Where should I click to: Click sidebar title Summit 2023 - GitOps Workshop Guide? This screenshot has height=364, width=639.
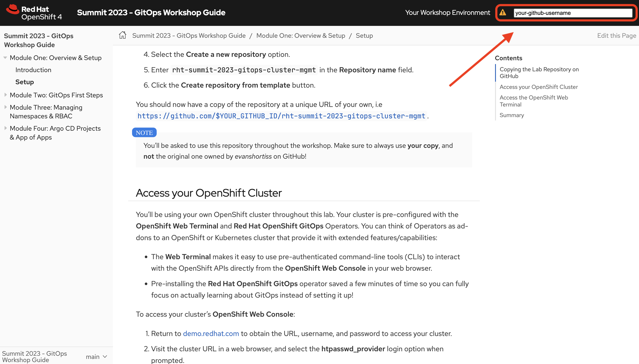point(39,40)
